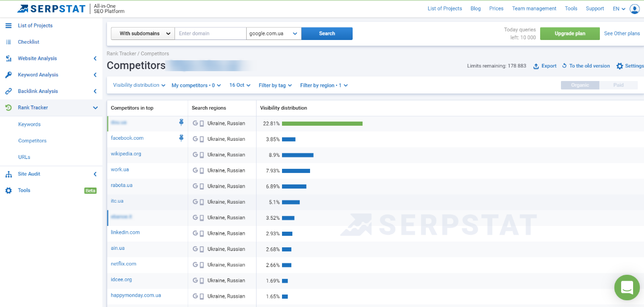Expand the Site Audit sidebar section
The height and width of the screenshot is (307, 644).
[95, 174]
